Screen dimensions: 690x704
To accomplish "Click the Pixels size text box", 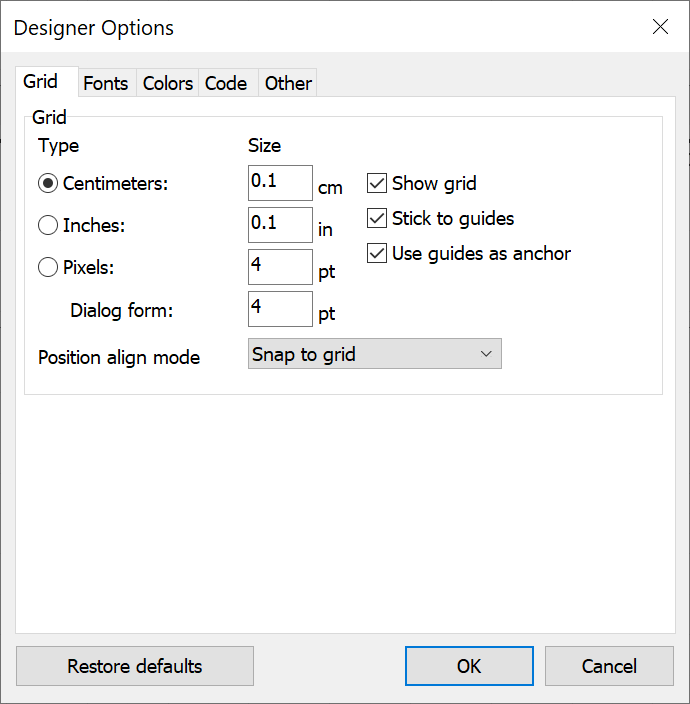I will pos(280,267).
